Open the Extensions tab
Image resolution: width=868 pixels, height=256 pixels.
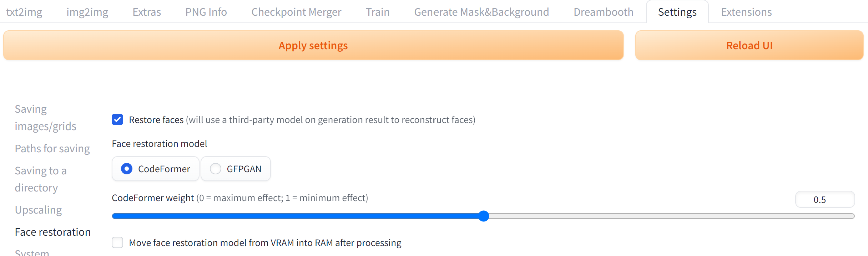point(746,12)
